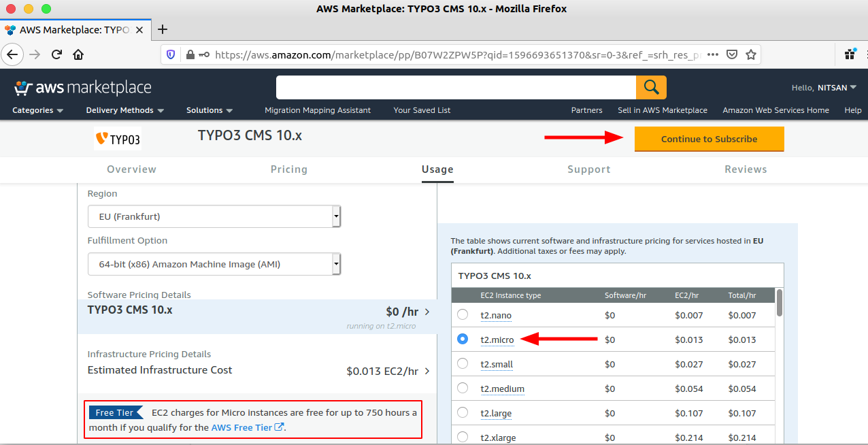Click the AWS Marketplace logo

[82, 87]
